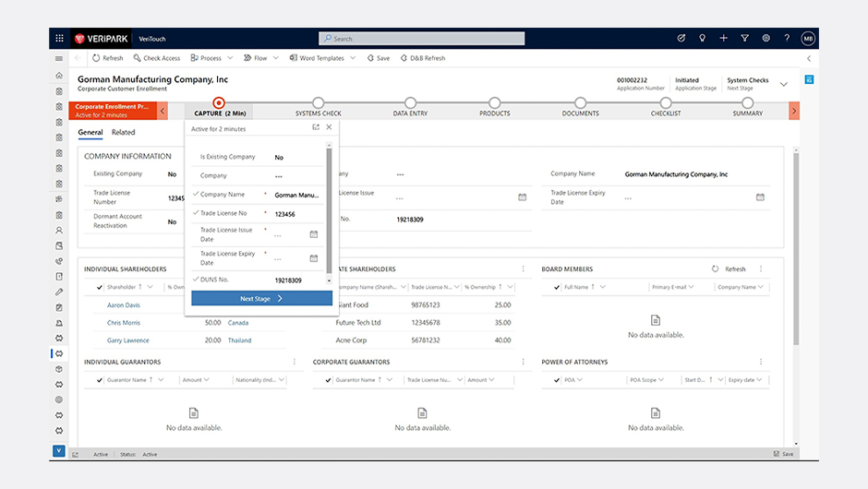
Task: Click Refresh in the command bar
Action: 108,58
